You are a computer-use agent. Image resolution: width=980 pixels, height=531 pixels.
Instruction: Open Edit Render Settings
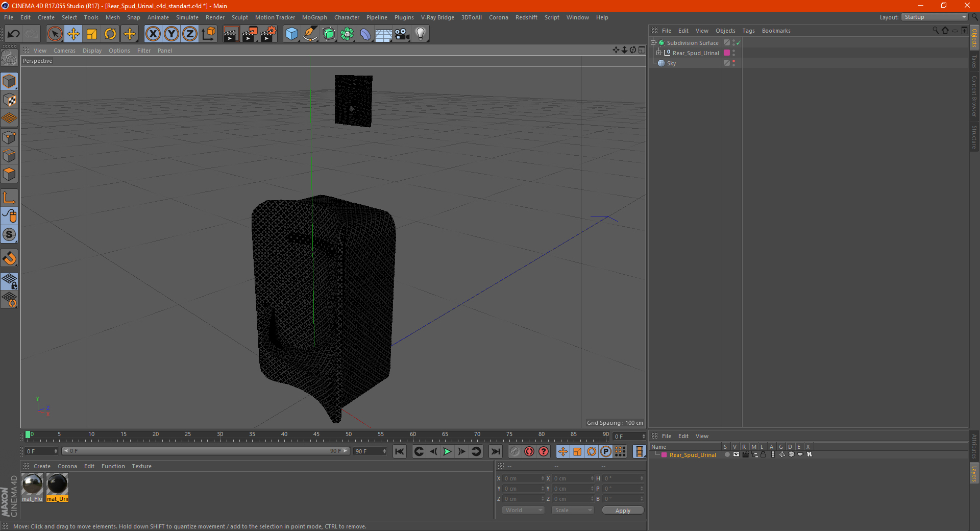tap(268, 34)
